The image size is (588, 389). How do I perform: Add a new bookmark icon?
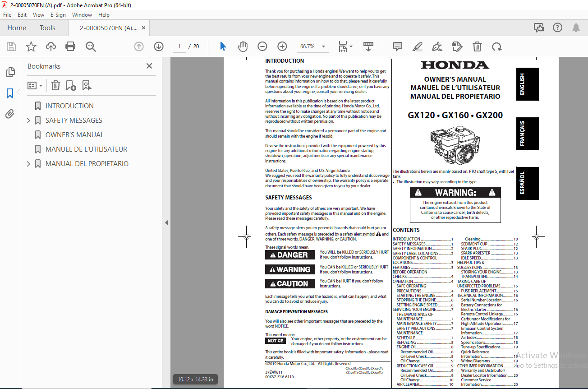tap(71, 85)
